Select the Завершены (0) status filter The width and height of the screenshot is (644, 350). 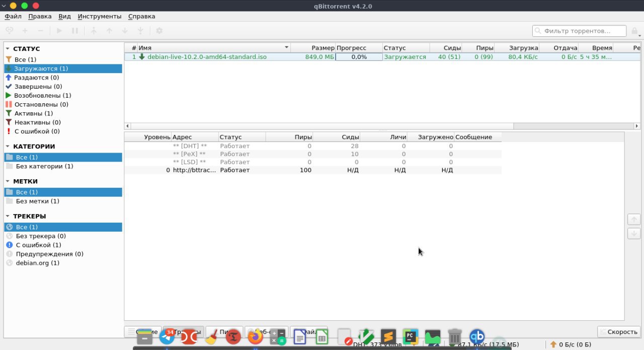63,87
